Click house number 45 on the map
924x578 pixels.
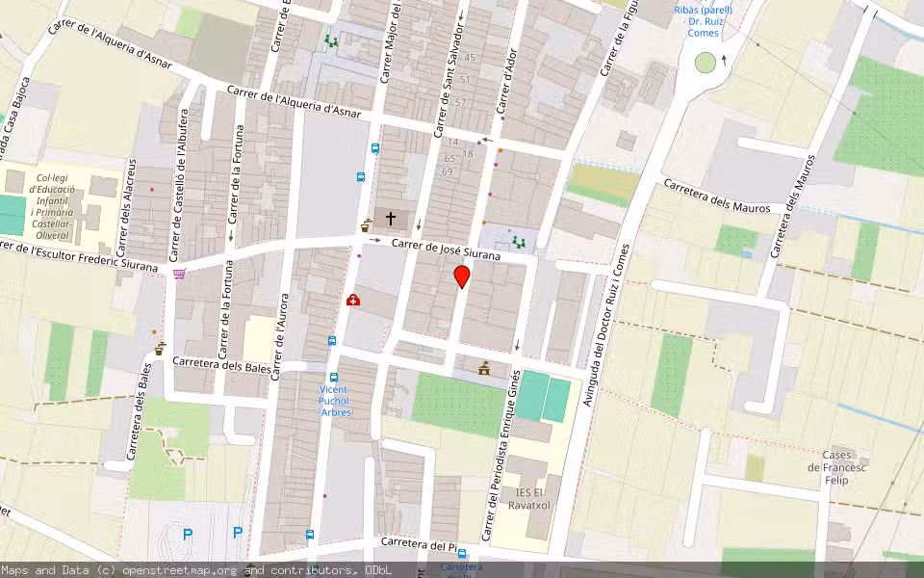click(x=470, y=57)
